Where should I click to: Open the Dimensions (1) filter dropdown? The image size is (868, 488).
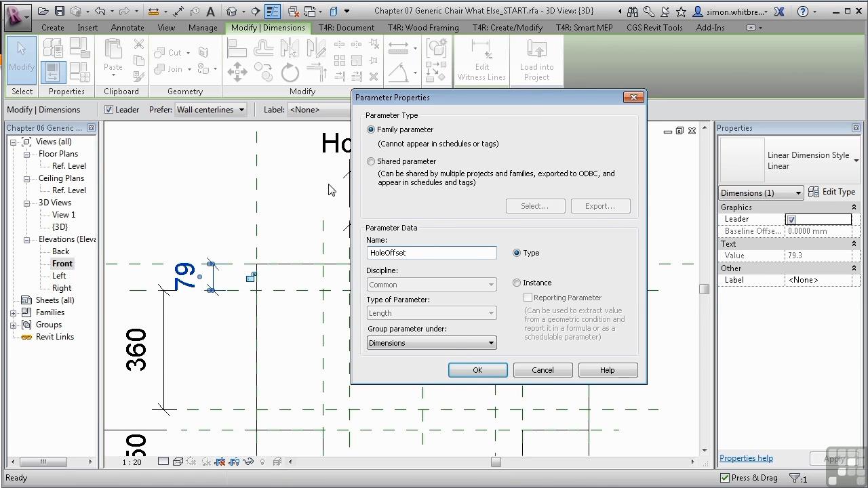click(x=762, y=193)
